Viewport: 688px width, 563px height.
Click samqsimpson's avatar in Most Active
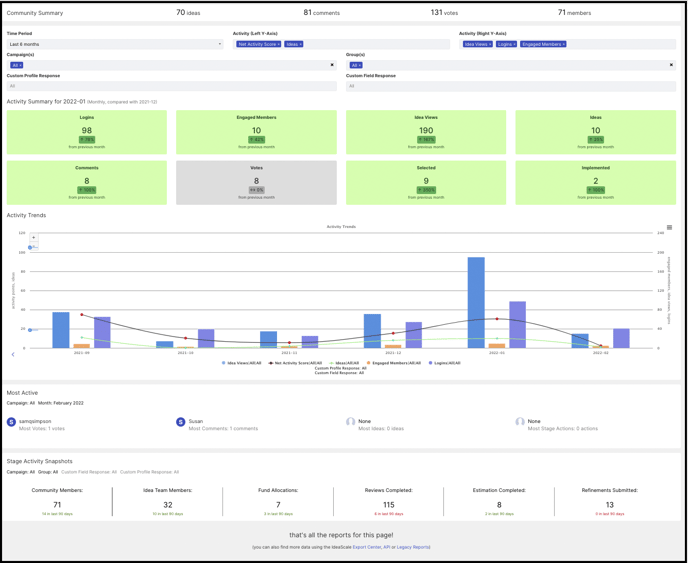pyautogui.click(x=11, y=422)
